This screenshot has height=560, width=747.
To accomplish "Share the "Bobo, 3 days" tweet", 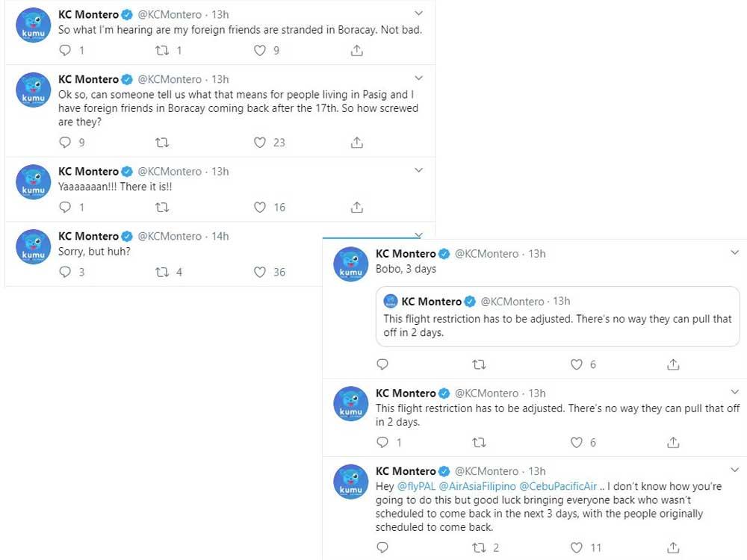I will [673, 365].
